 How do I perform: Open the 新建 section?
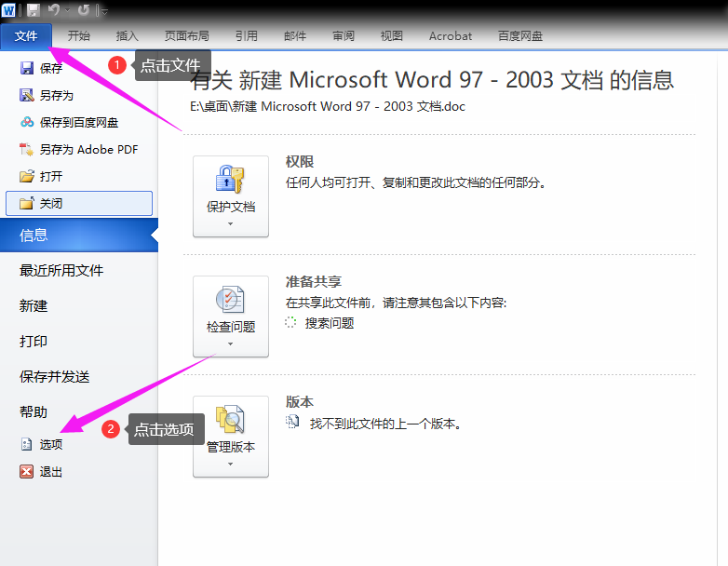(x=34, y=306)
